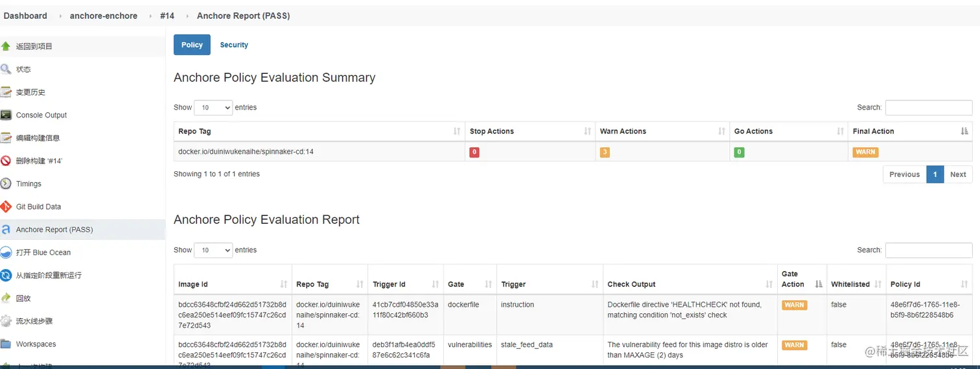980x369 pixels.
Task: Sort the summary by Stop Actions
Action: (x=530, y=131)
